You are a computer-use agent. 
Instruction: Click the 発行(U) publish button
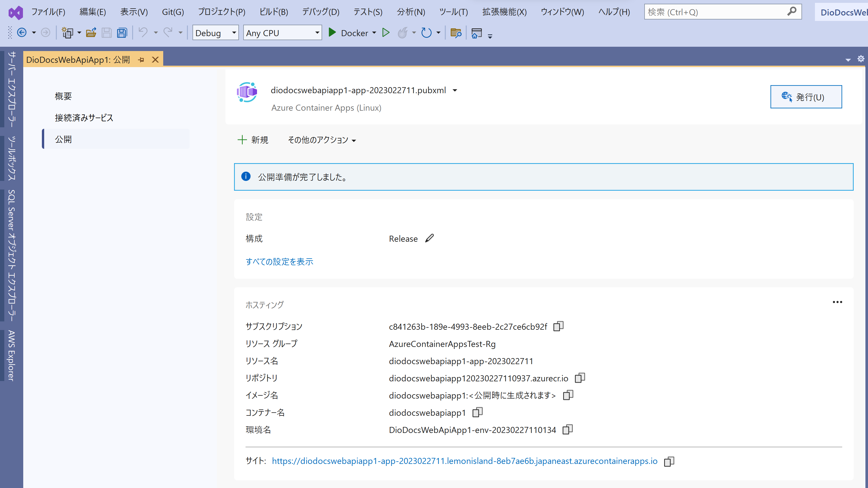806,97
